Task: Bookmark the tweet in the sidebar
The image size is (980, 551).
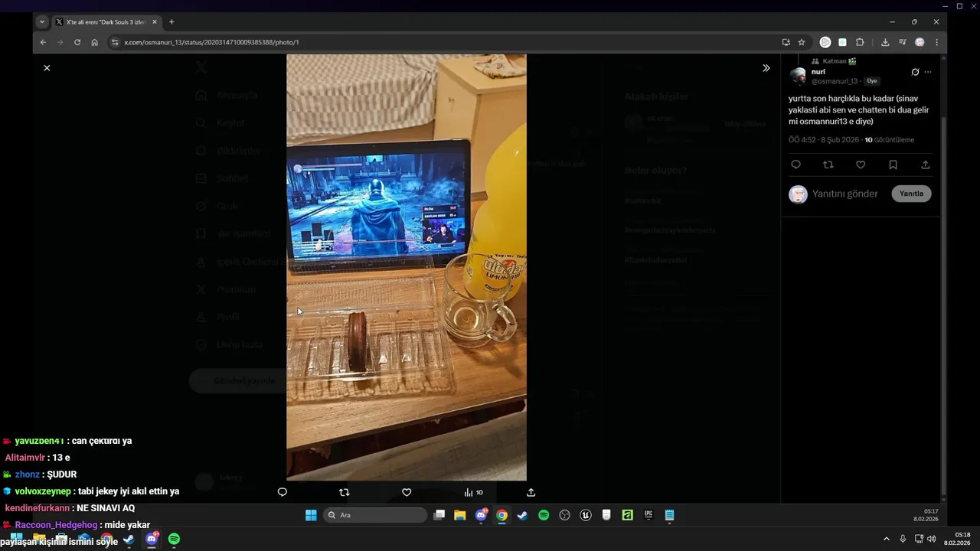Action: click(893, 165)
